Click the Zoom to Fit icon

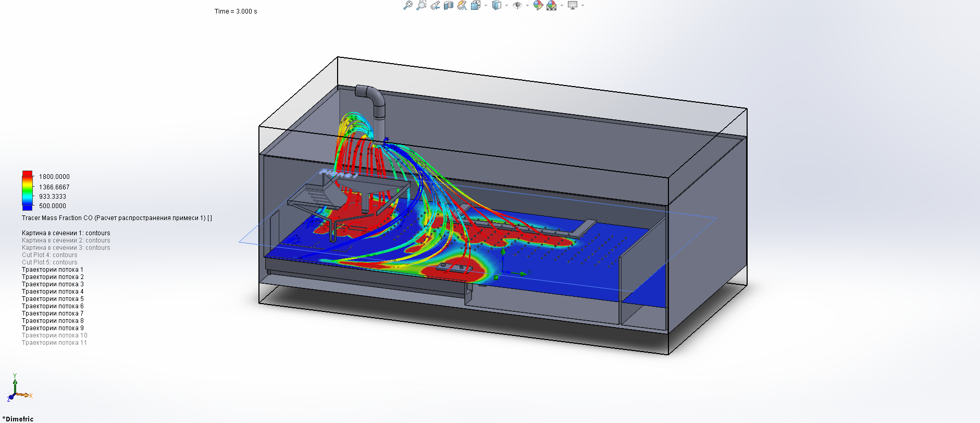[408, 5]
